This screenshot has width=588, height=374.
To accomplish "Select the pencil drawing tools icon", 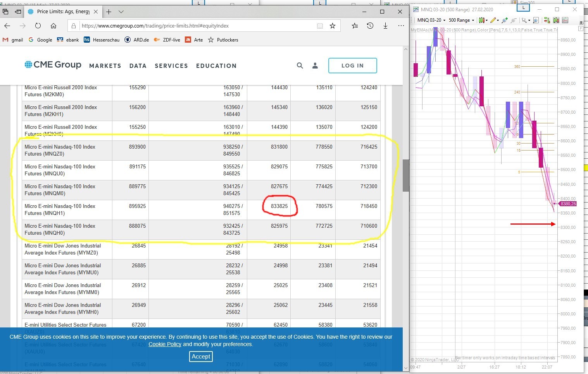I will point(493,20).
